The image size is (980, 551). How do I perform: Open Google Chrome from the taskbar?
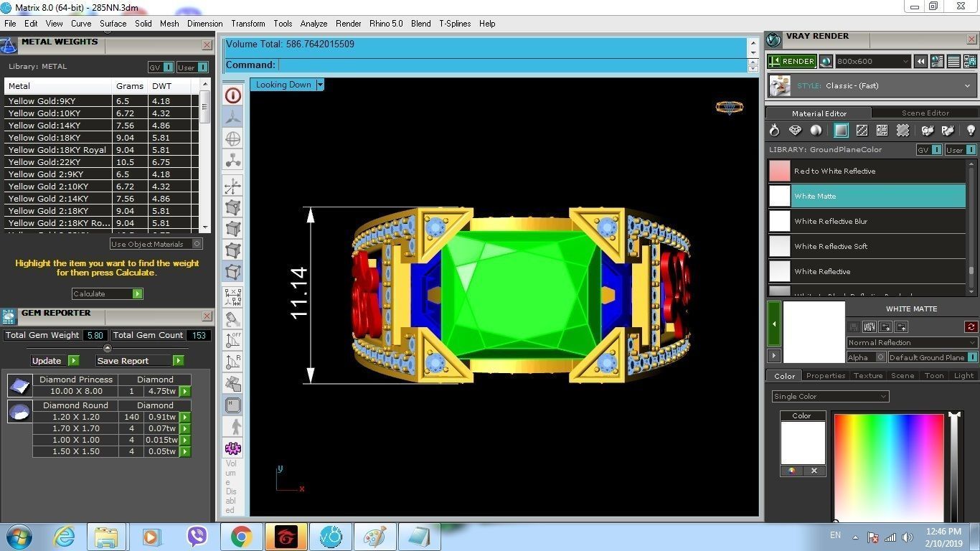241,537
